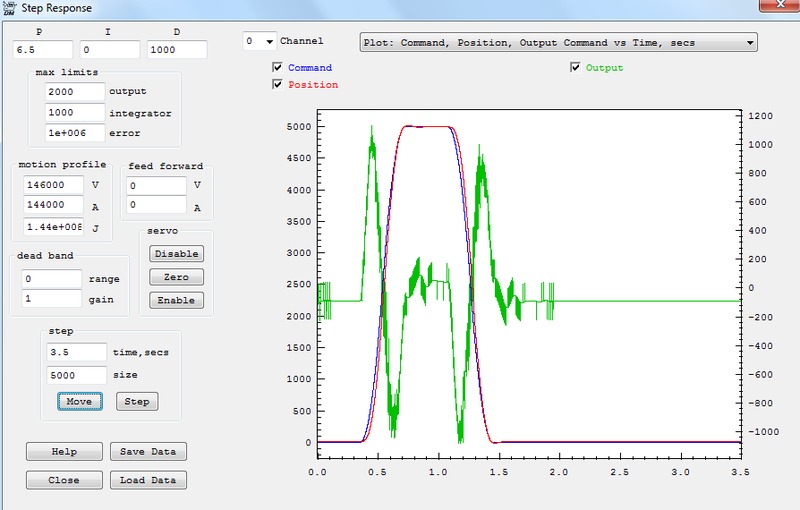
Task: Open Help
Action: (x=64, y=452)
